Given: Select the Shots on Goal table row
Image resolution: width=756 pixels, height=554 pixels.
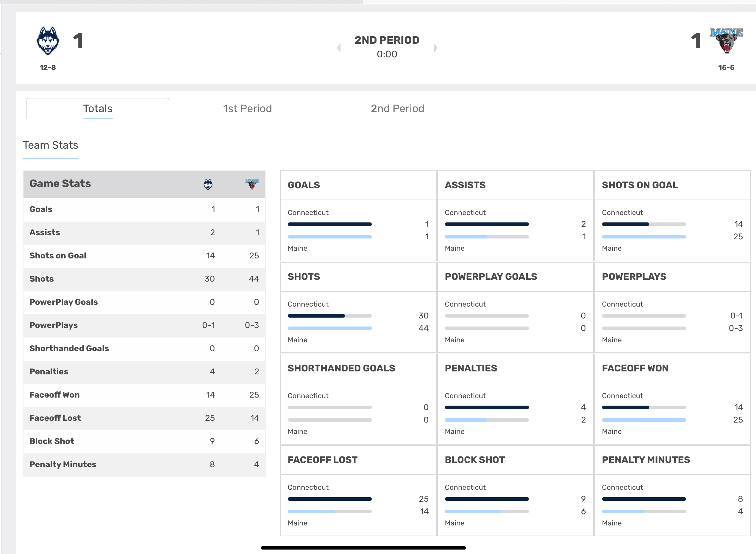Looking at the screenshot, I should pos(144,255).
